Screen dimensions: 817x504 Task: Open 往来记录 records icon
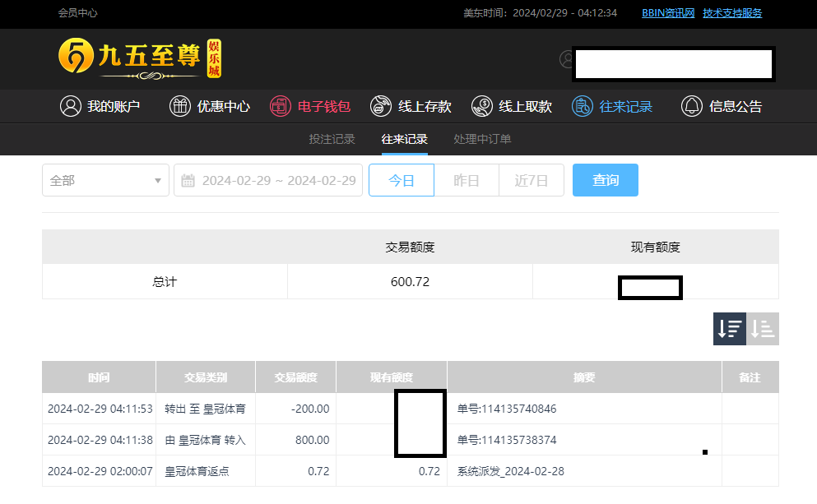point(583,106)
